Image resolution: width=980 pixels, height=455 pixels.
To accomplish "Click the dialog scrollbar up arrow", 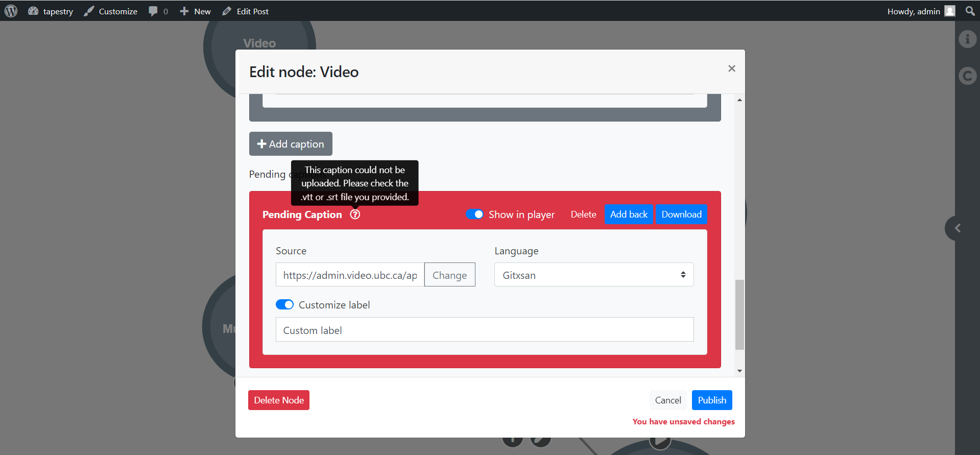I will (x=739, y=100).
